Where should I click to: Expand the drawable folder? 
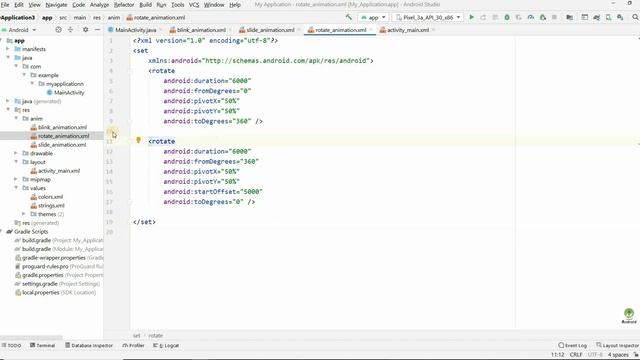pyautogui.click(x=16, y=153)
